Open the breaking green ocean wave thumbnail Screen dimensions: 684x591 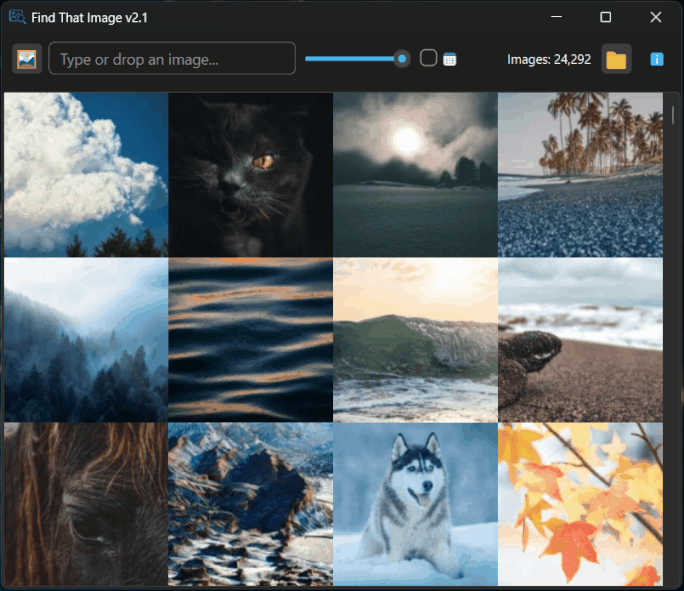click(x=415, y=339)
